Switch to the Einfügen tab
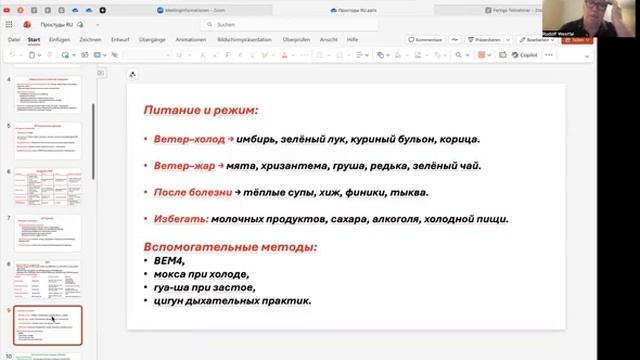640x360 pixels. [x=59, y=40]
